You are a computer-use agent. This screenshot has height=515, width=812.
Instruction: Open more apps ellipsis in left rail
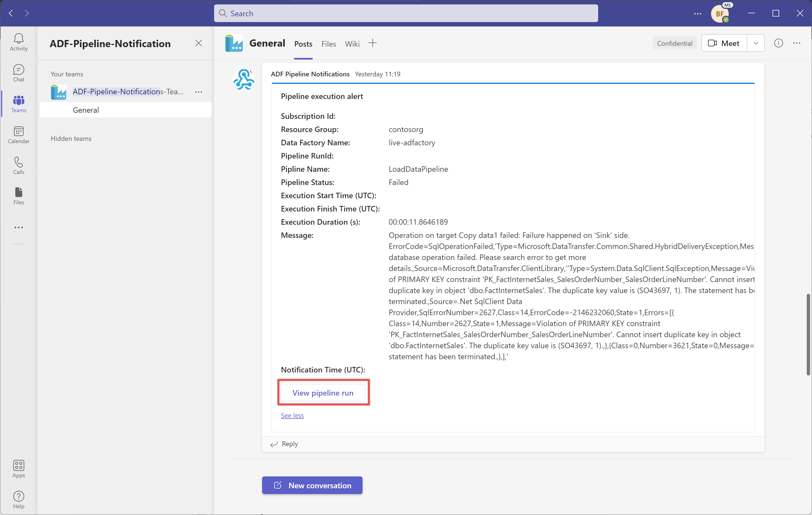coord(18,227)
